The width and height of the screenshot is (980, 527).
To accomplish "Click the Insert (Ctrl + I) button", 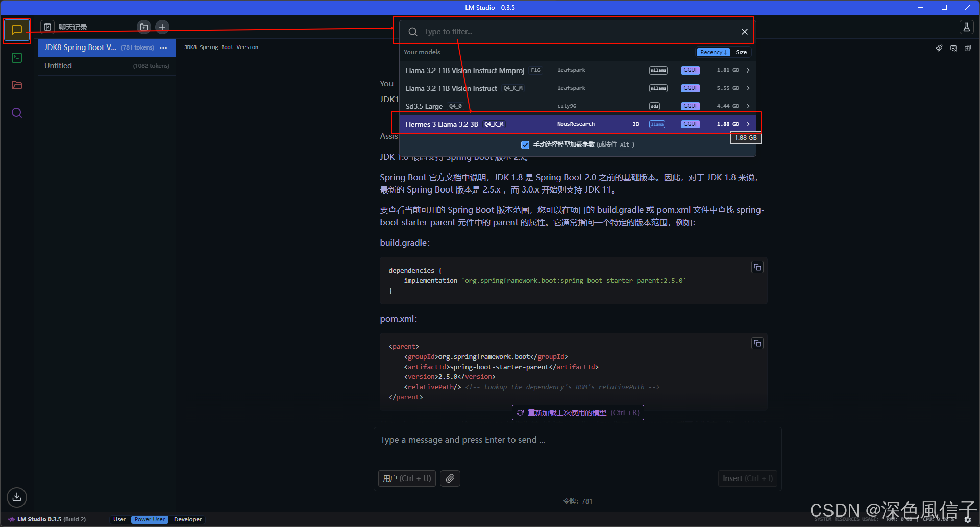I will [748, 478].
